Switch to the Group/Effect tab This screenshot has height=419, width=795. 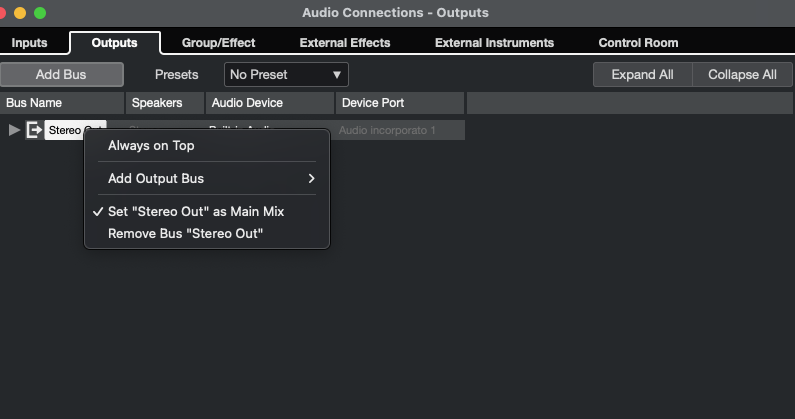pyautogui.click(x=218, y=43)
